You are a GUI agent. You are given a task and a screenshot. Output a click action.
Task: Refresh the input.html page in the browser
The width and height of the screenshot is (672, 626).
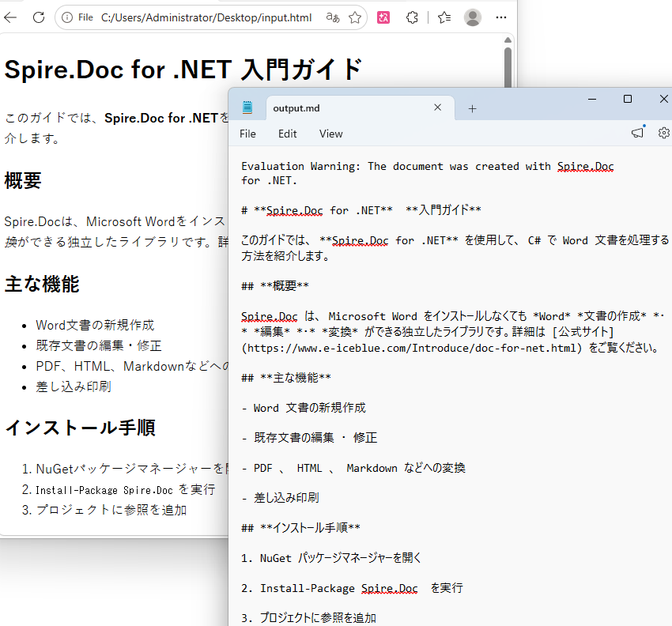pos(39,17)
